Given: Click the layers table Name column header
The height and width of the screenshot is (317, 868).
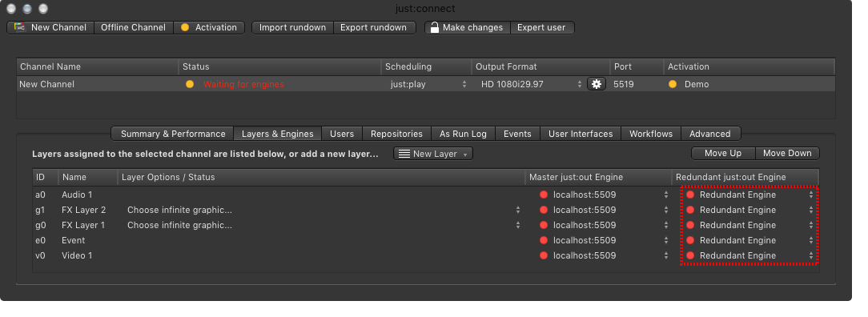Looking at the screenshot, I should coord(88,177).
